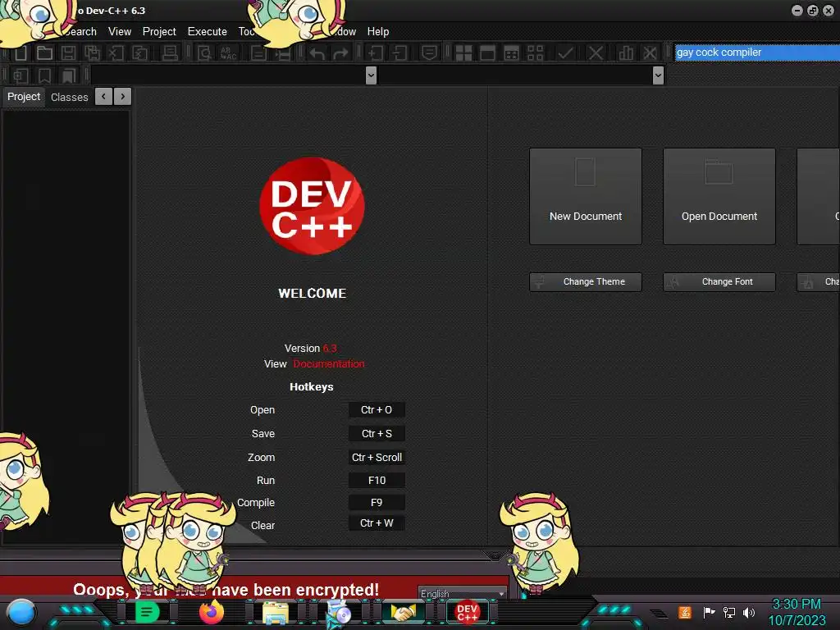Click the Open Document tile
Image resolution: width=840 pixels, height=630 pixels.
coord(719,196)
